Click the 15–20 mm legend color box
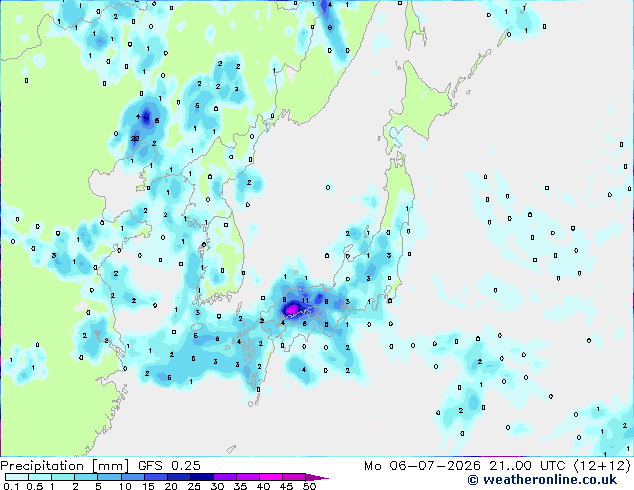Image resolution: width=634 pixels, height=490 pixels. click(155, 477)
